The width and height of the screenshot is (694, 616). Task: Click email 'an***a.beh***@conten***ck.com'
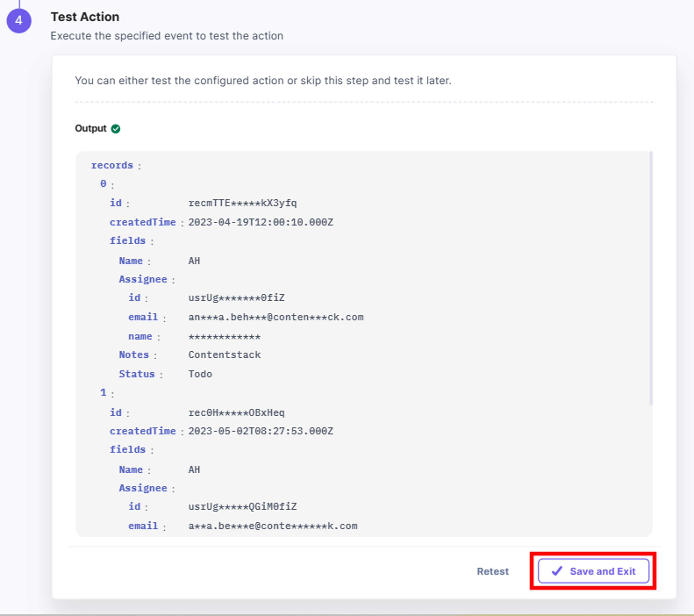(276, 317)
